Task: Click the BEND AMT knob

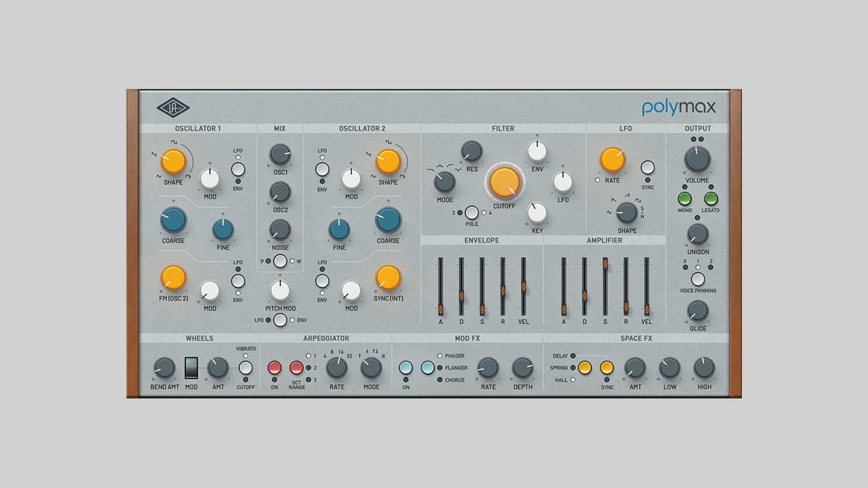Action: [165, 368]
